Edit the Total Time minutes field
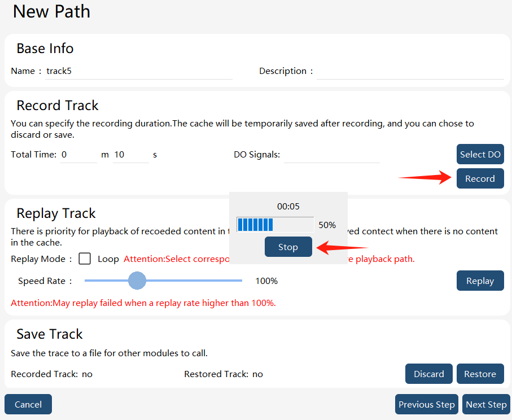The height and width of the screenshot is (420, 512). click(x=78, y=155)
